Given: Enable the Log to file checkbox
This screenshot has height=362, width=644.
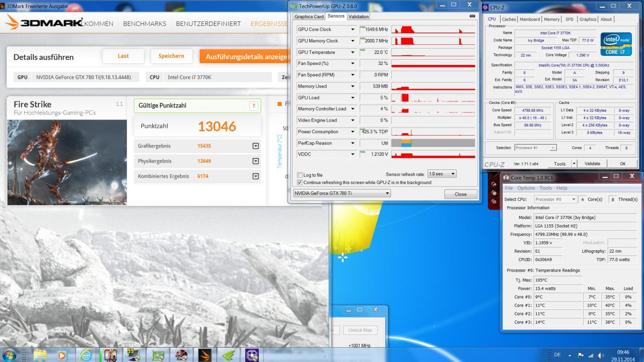Looking at the screenshot, I should pyautogui.click(x=300, y=175).
